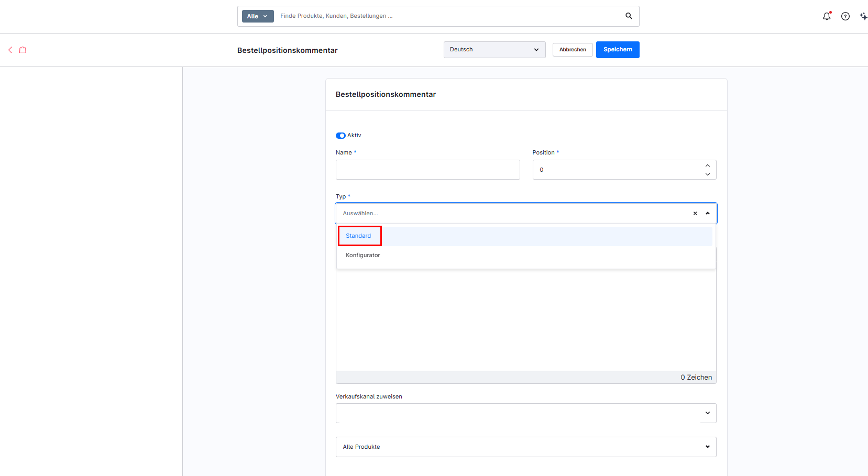The height and width of the screenshot is (476, 868).
Task: Open the Deutsch language dropdown
Action: click(495, 50)
